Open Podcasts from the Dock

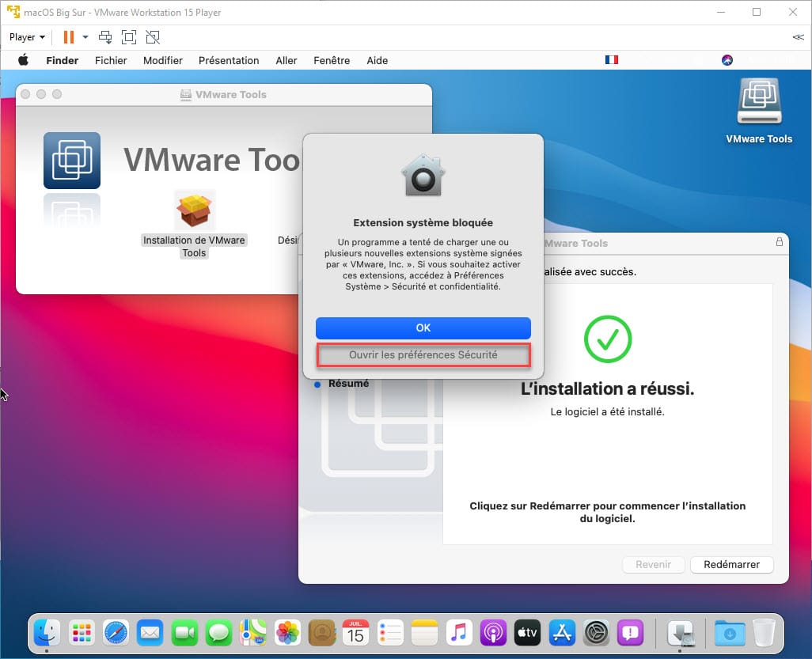tap(493, 633)
